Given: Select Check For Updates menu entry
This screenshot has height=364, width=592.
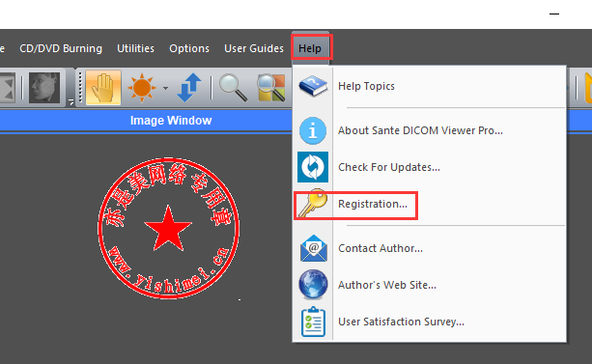Looking at the screenshot, I should [x=430, y=167].
